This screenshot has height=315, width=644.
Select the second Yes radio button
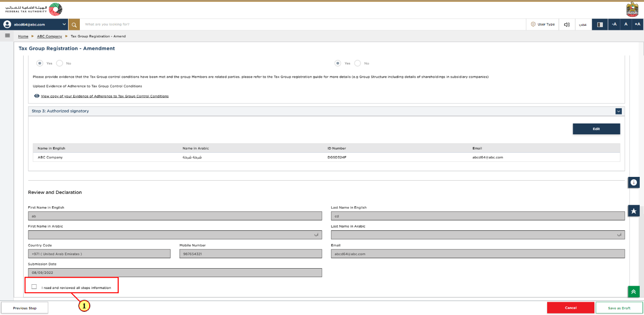338,63
